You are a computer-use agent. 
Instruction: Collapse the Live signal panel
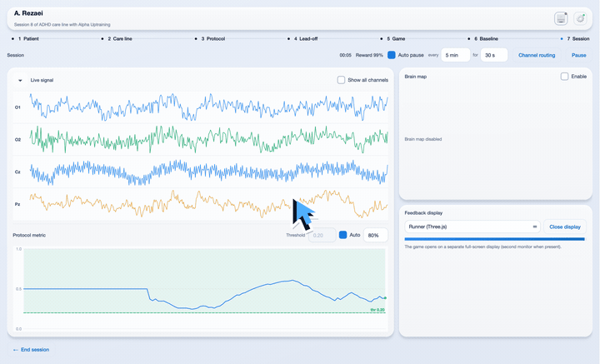tap(20, 80)
